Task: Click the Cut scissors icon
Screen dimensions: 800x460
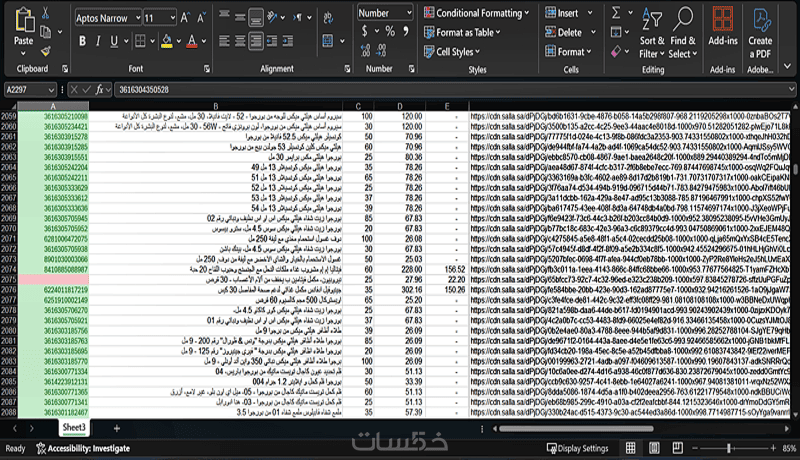Action: (45, 13)
